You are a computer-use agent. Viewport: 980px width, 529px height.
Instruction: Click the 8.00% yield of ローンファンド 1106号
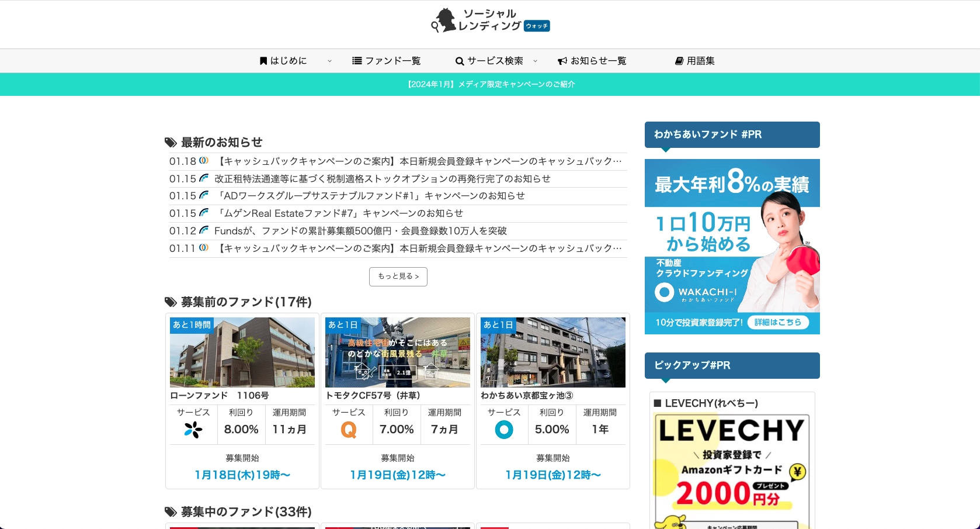point(241,430)
